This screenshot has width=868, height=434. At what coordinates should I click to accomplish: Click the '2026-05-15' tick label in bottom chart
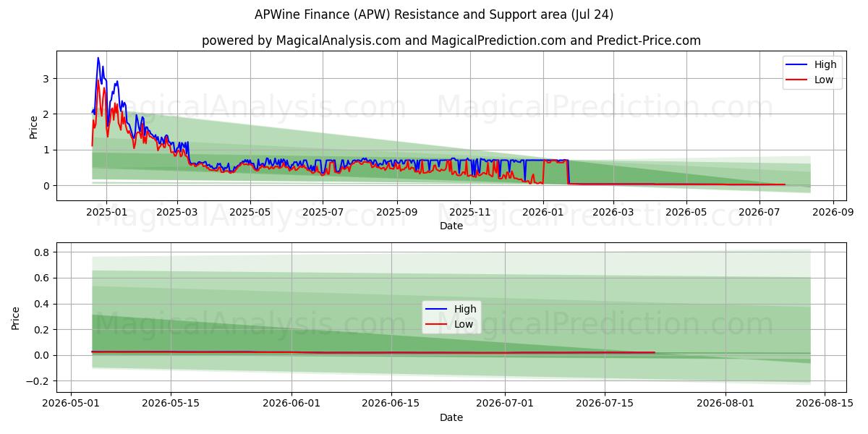[171, 404]
